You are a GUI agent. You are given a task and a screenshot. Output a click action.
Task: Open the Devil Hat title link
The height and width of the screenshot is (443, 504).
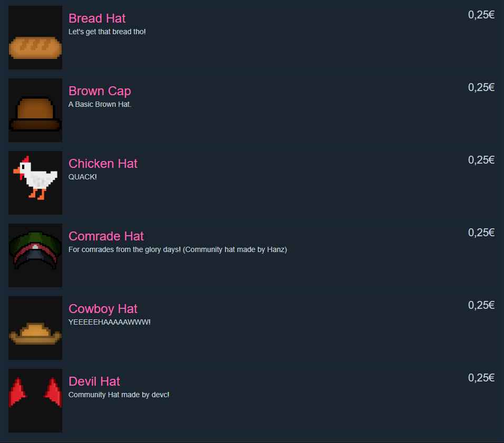tap(94, 381)
